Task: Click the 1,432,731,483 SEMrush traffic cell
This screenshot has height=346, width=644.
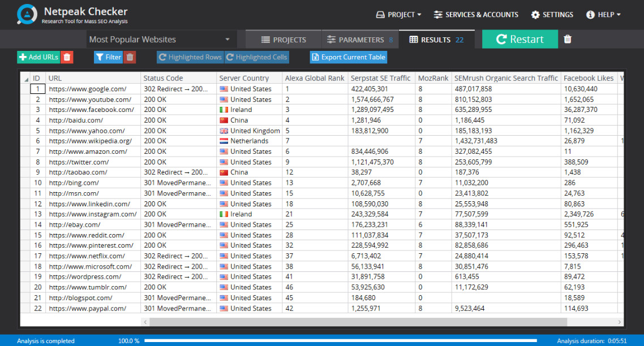Action: [506, 141]
